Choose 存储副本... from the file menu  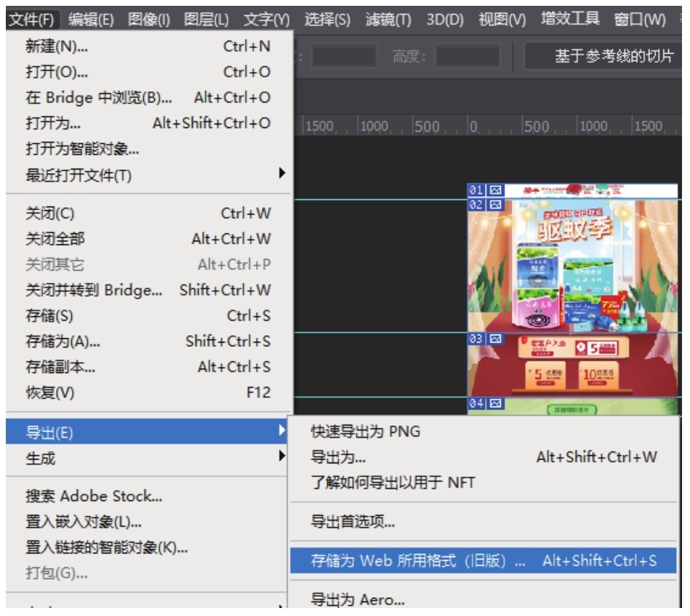click(149, 367)
